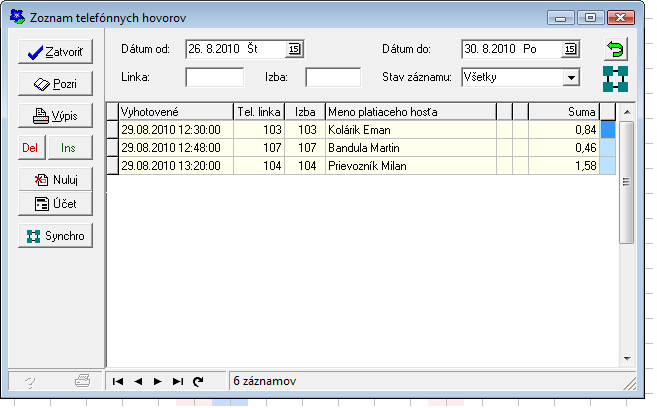Go to previous record in navigator
Screen dimensions: 657x408
tap(138, 381)
